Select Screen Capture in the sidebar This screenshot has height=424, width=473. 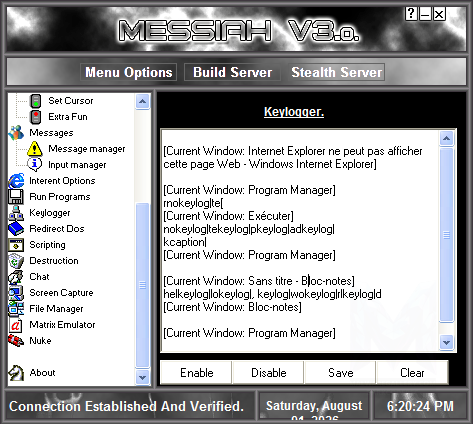[61, 293]
